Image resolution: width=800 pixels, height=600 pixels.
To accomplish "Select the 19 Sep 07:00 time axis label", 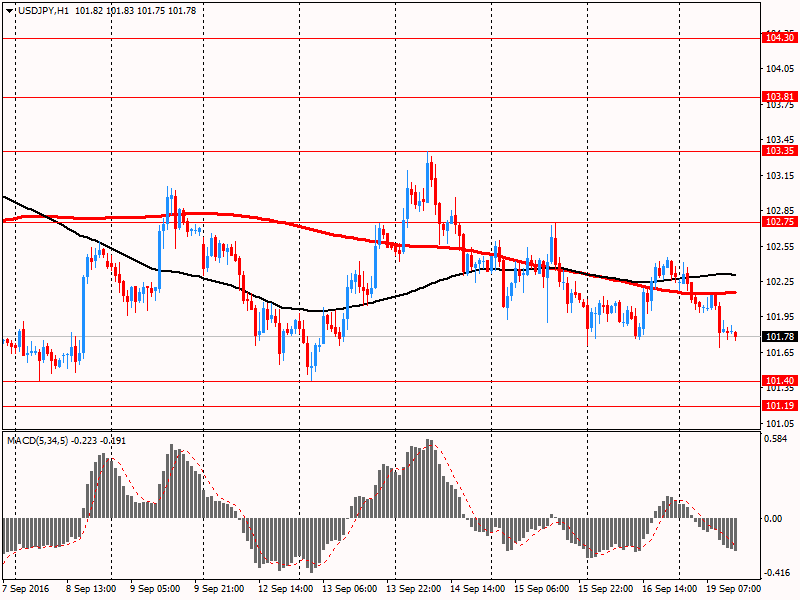I will coord(734,589).
